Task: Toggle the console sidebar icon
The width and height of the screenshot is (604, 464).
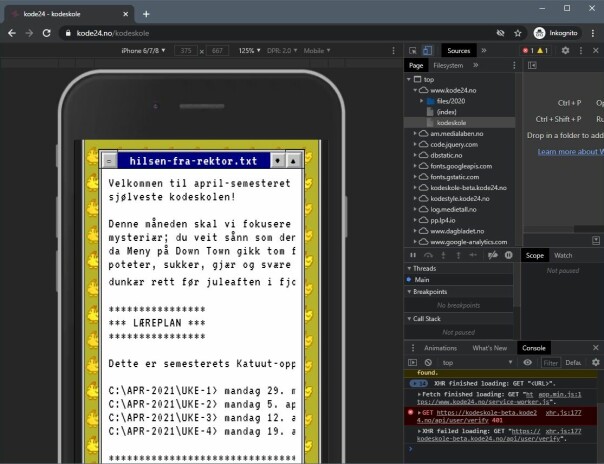Action: click(412, 363)
